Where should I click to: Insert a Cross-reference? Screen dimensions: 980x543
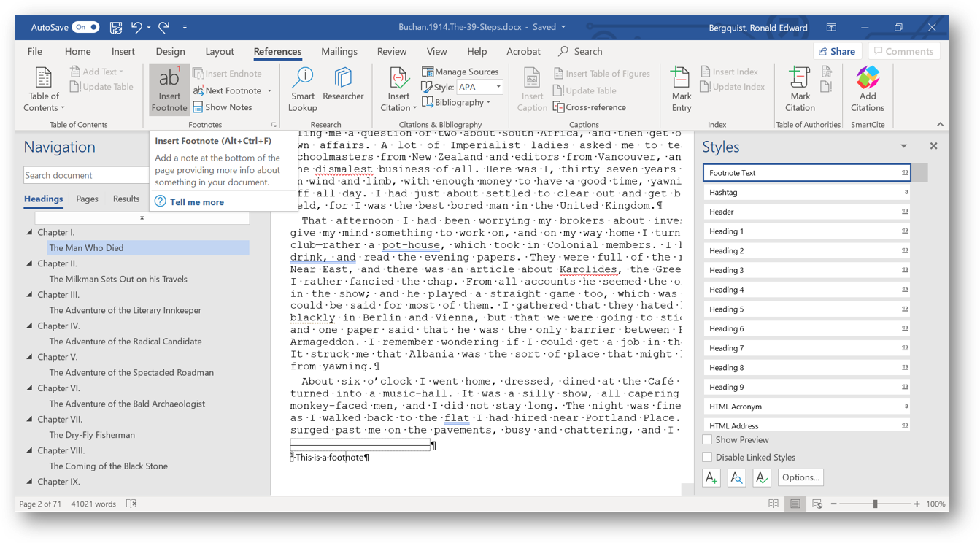tap(590, 107)
